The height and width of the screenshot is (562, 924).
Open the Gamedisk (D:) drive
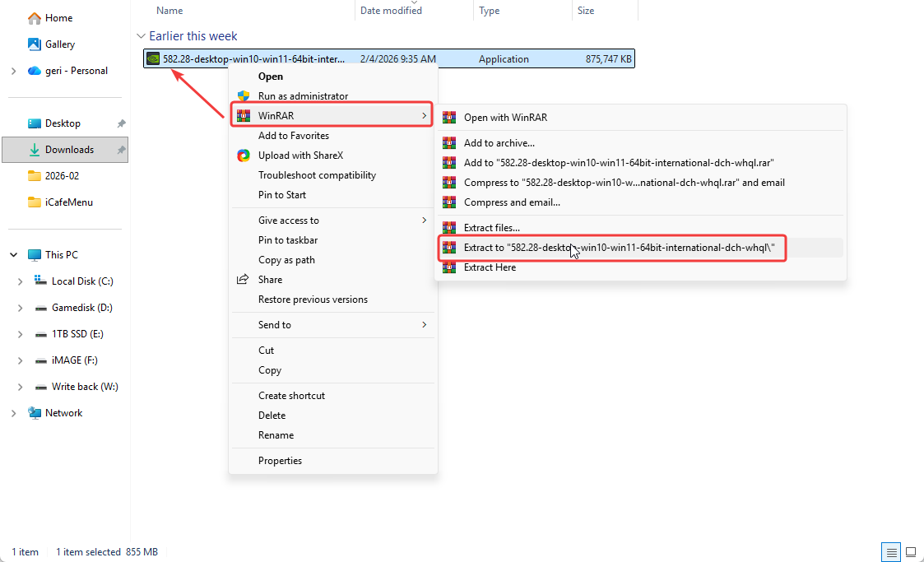tap(81, 308)
